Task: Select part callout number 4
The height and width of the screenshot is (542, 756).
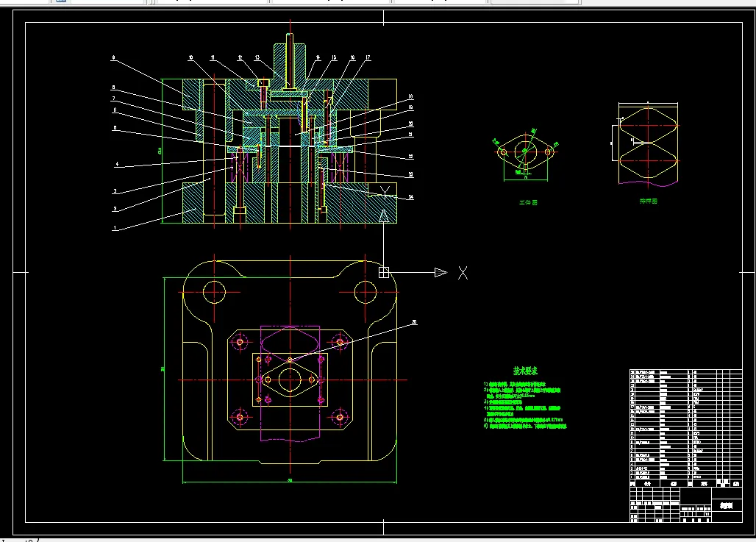Action: tap(117, 165)
